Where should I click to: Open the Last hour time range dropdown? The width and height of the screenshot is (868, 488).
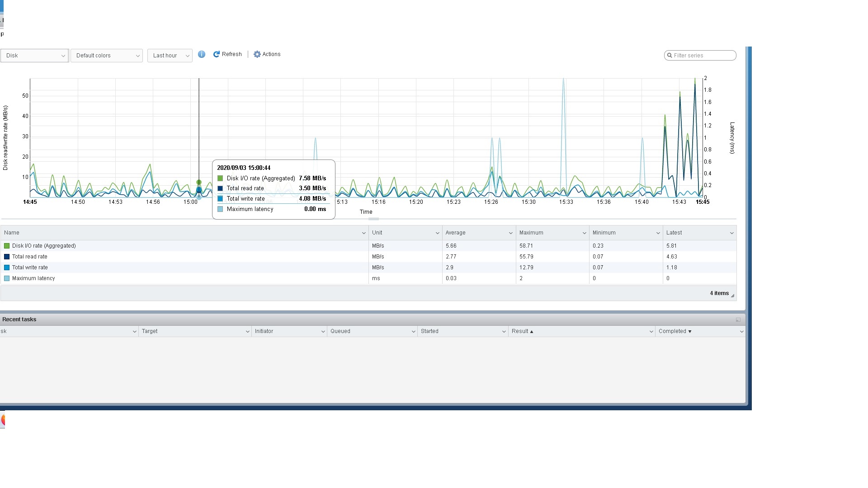pyautogui.click(x=170, y=56)
